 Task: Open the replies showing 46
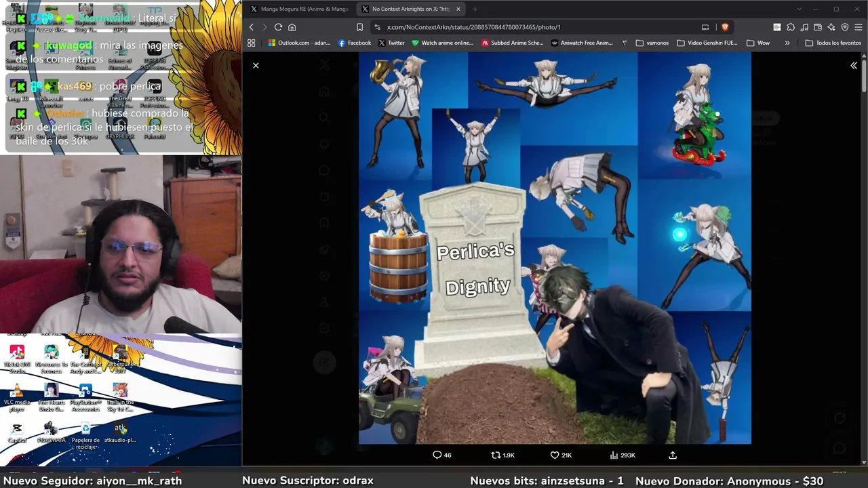(442, 455)
